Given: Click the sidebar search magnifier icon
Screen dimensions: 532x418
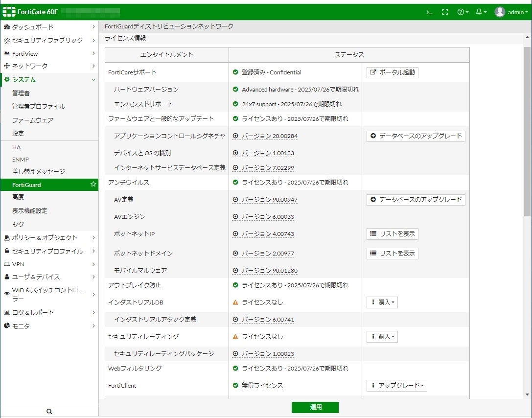Looking at the screenshot, I should point(49,412).
